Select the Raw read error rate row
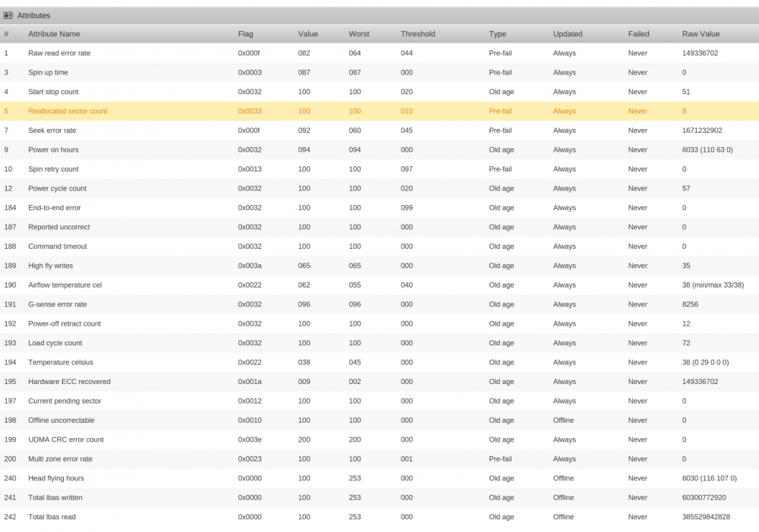 (379, 53)
